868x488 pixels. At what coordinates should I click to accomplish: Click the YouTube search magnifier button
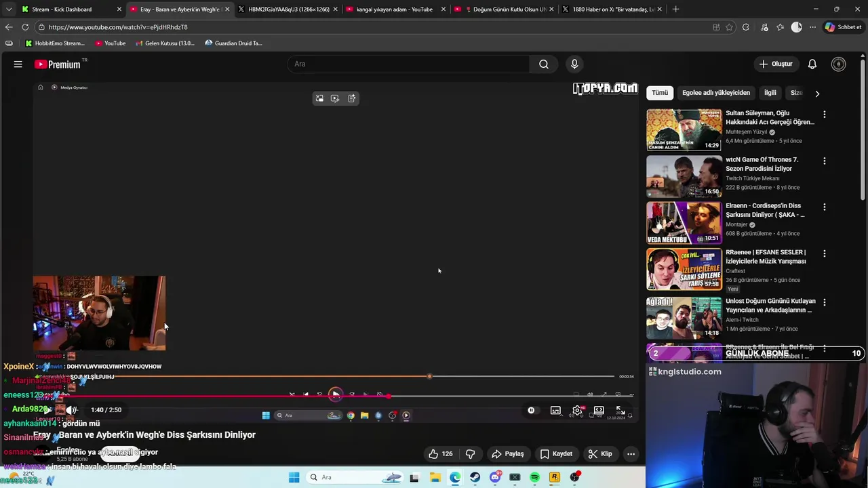pyautogui.click(x=544, y=64)
